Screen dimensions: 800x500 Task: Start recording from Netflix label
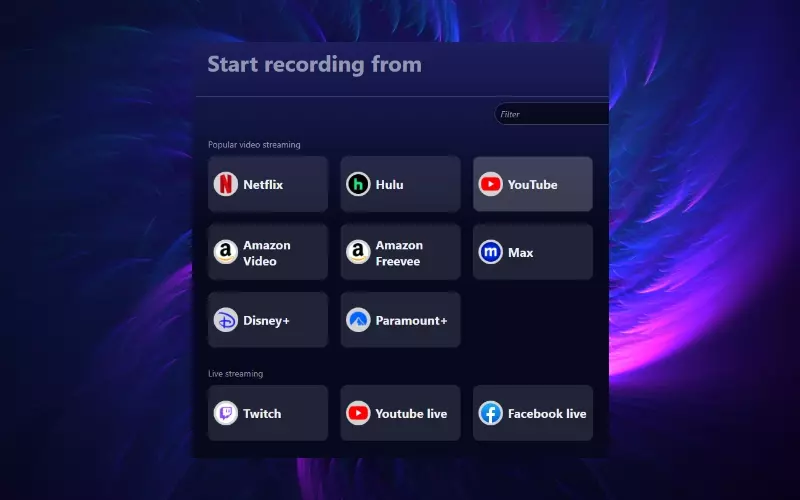[263, 185]
